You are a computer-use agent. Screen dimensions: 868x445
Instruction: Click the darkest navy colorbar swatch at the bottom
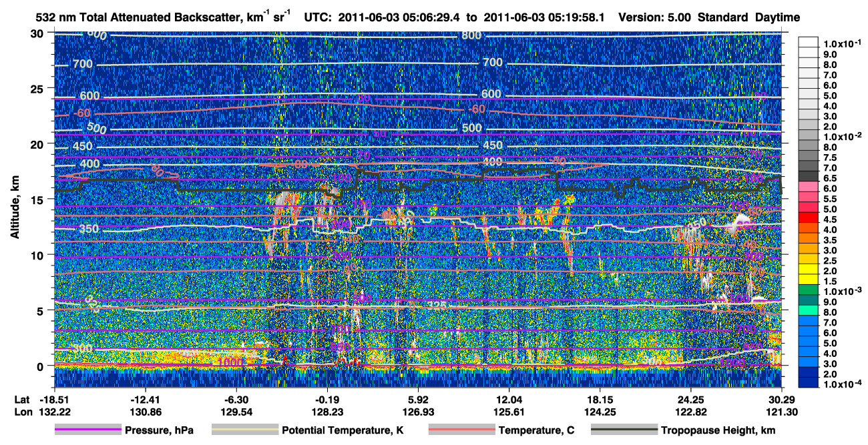809,382
